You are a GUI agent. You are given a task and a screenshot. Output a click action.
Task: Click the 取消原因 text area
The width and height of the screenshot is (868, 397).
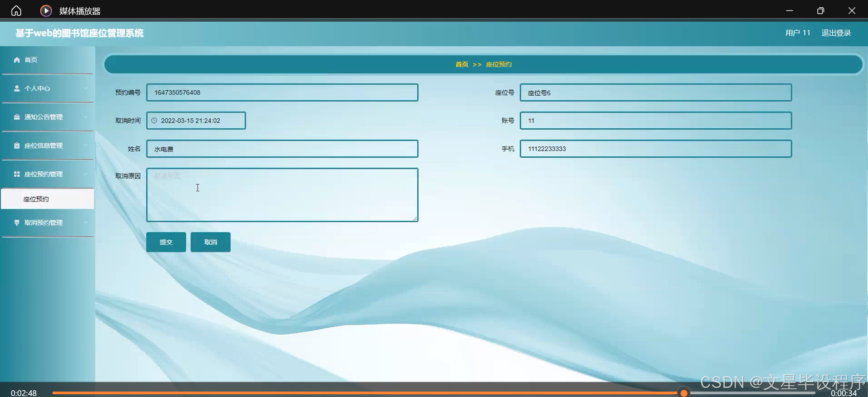tap(282, 195)
